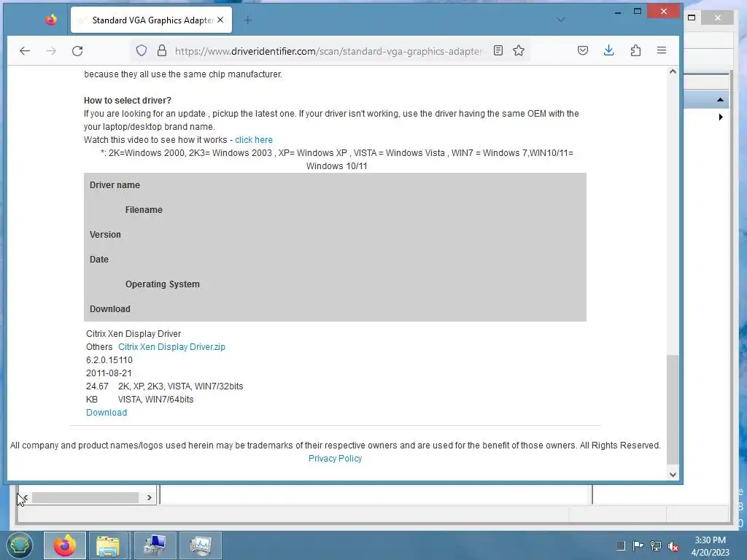Open the tracking protection shield panel
Viewport: 747px width, 560px height.
tap(141, 50)
